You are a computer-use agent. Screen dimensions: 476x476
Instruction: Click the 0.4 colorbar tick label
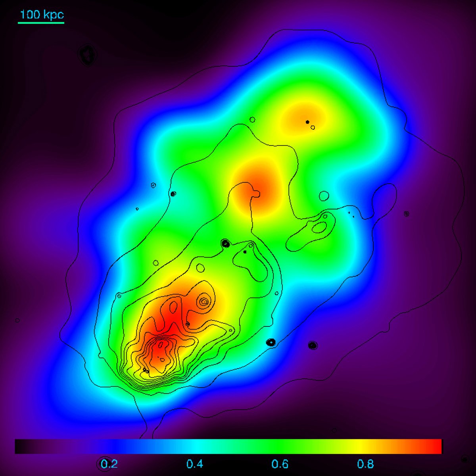[194, 464]
